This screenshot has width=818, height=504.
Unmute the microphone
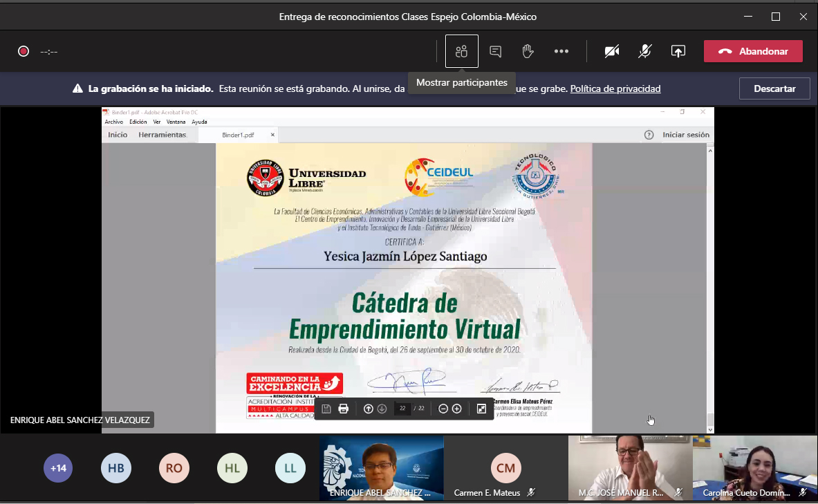[645, 51]
